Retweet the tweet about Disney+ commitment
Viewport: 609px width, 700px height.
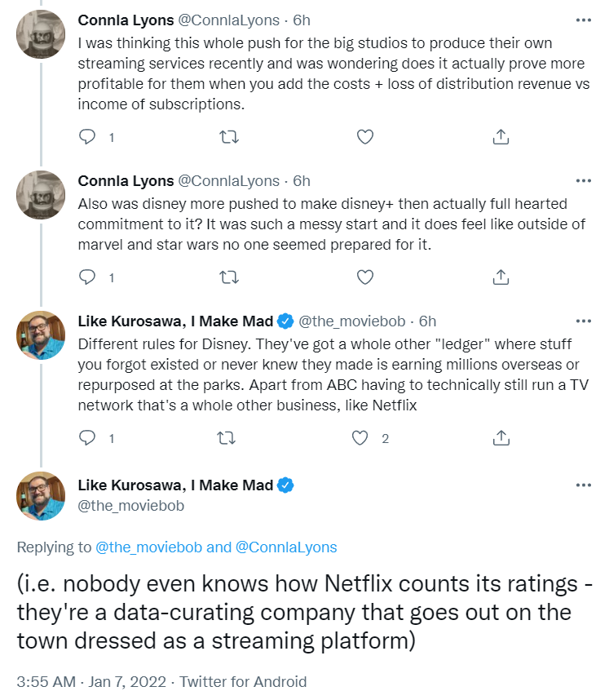(229, 277)
